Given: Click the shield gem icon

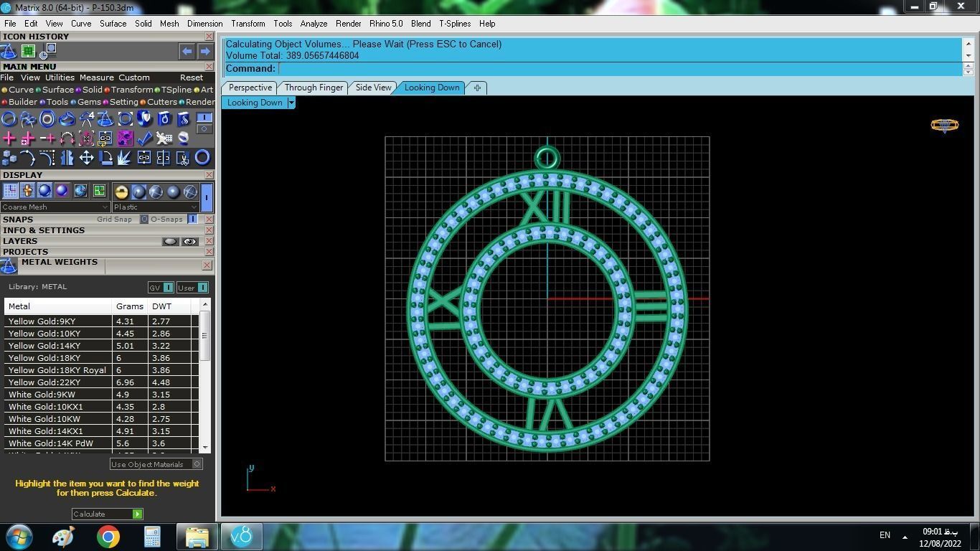Looking at the screenshot, I should tap(144, 119).
